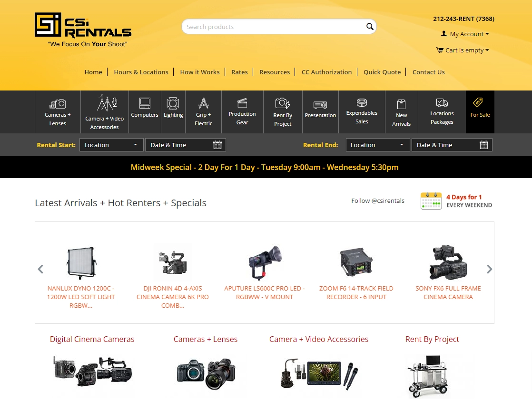Click the search magnifier icon
Image resolution: width=532 pixels, height=402 pixels.
click(x=370, y=27)
